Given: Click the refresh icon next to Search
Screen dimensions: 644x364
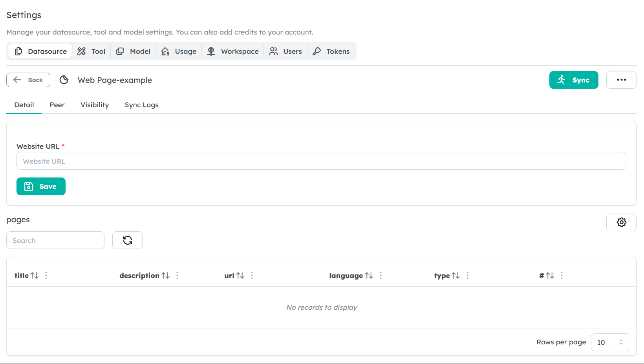Looking at the screenshot, I should coord(127,240).
